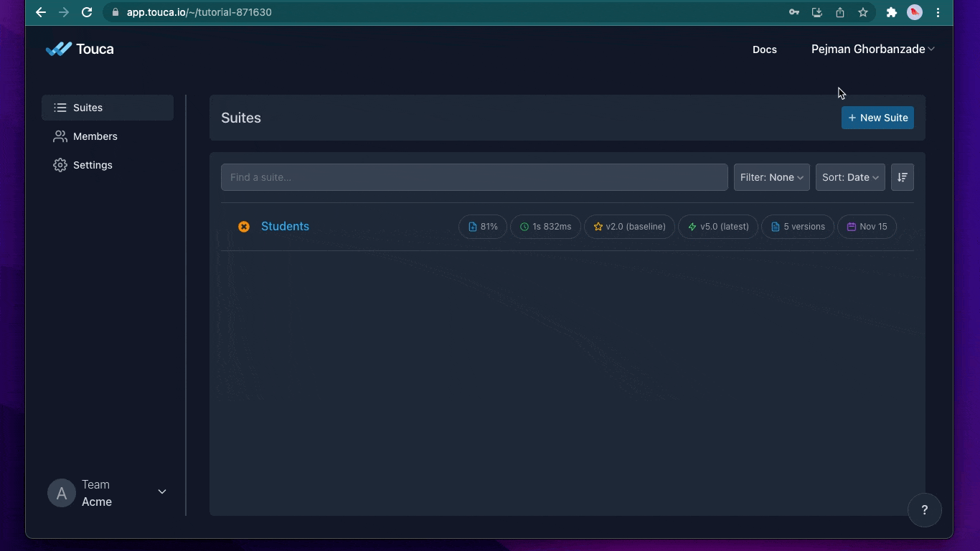980x551 pixels.
Task: Open the Settings sidebar section
Action: (x=108, y=165)
